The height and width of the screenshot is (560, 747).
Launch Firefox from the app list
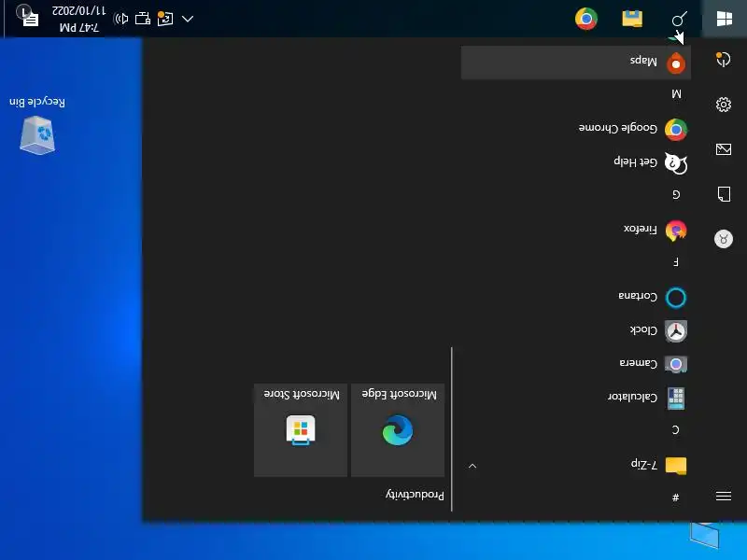(x=675, y=231)
